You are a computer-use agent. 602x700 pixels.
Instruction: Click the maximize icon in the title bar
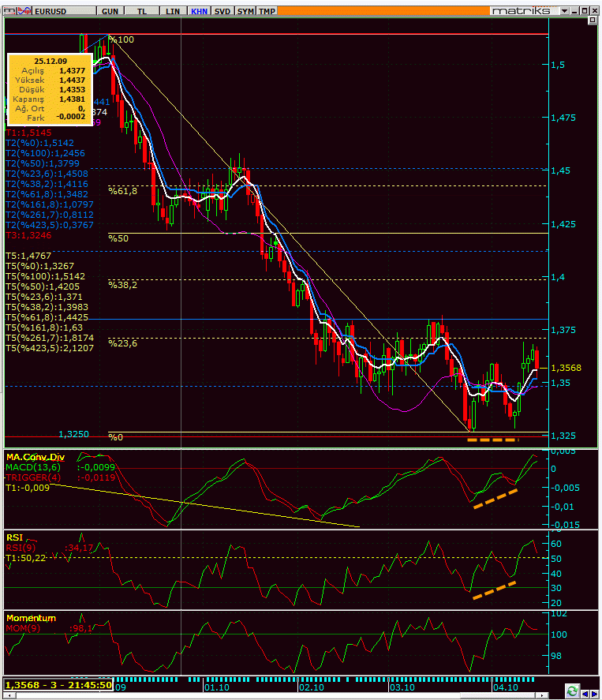tap(585, 11)
